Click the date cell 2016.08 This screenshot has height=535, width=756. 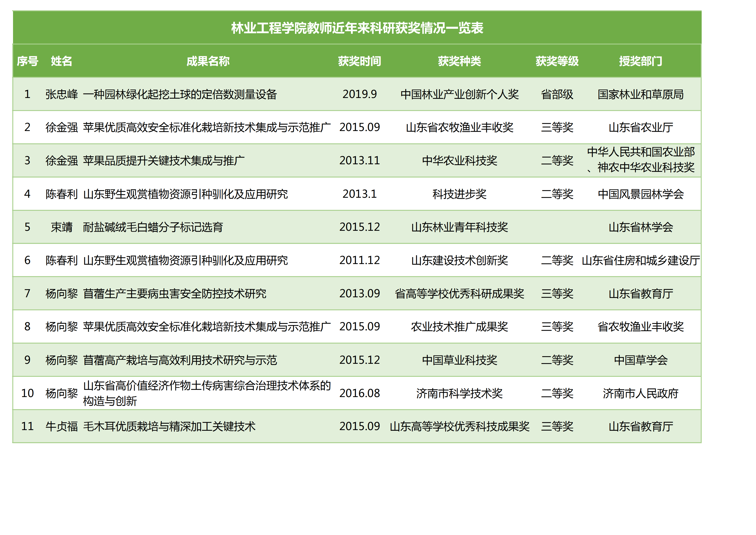[359, 393]
